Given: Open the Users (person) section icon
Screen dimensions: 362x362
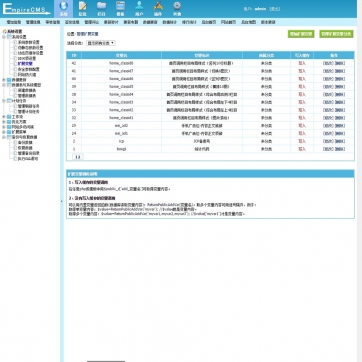Looking at the screenshot, I should tap(139, 9).
